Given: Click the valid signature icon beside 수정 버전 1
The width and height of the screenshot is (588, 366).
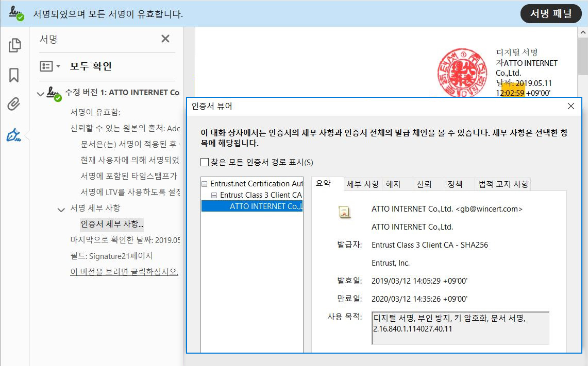Looking at the screenshot, I should point(54,93).
